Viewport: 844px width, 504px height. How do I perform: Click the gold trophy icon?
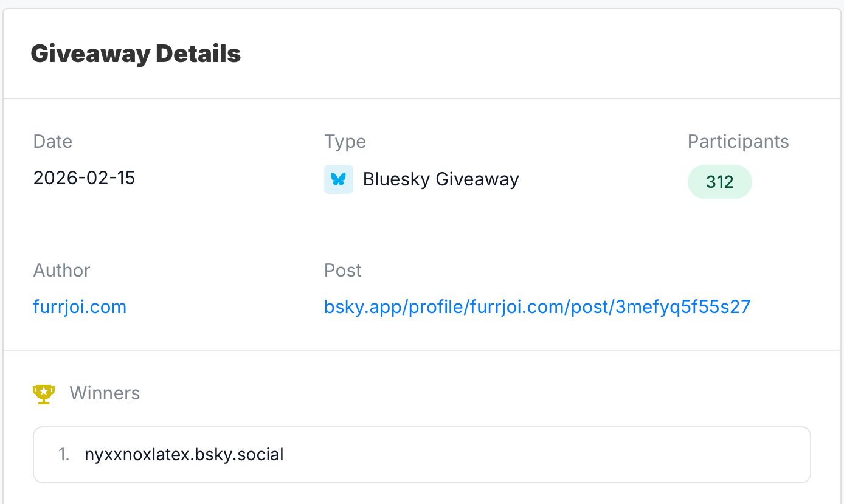pyautogui.click(x=44, y=393)
